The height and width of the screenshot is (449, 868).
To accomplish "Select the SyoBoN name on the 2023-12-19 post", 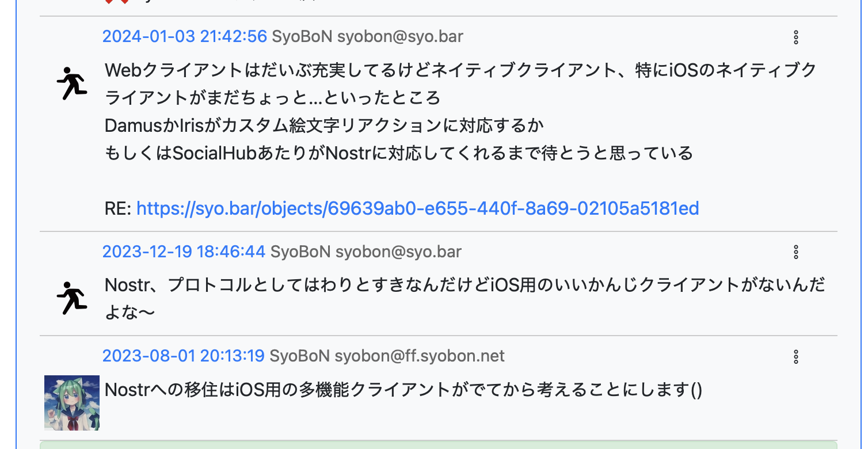I will [300, 252].
